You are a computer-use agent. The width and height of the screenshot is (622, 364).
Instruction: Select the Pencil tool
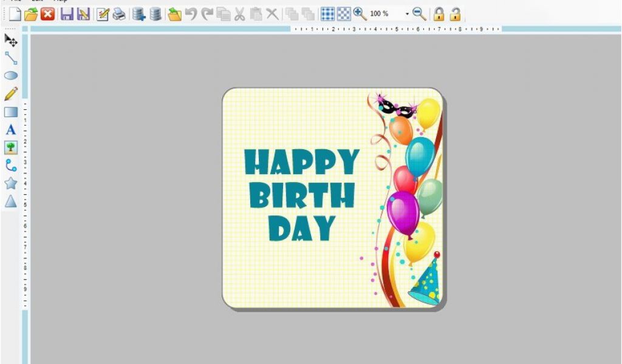click(x=11, y=94)
